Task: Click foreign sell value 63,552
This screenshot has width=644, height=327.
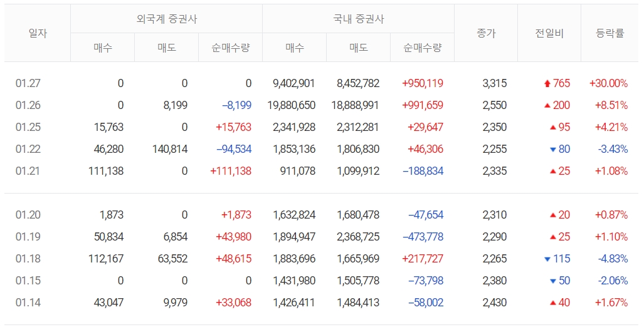Action: point(173,259)
